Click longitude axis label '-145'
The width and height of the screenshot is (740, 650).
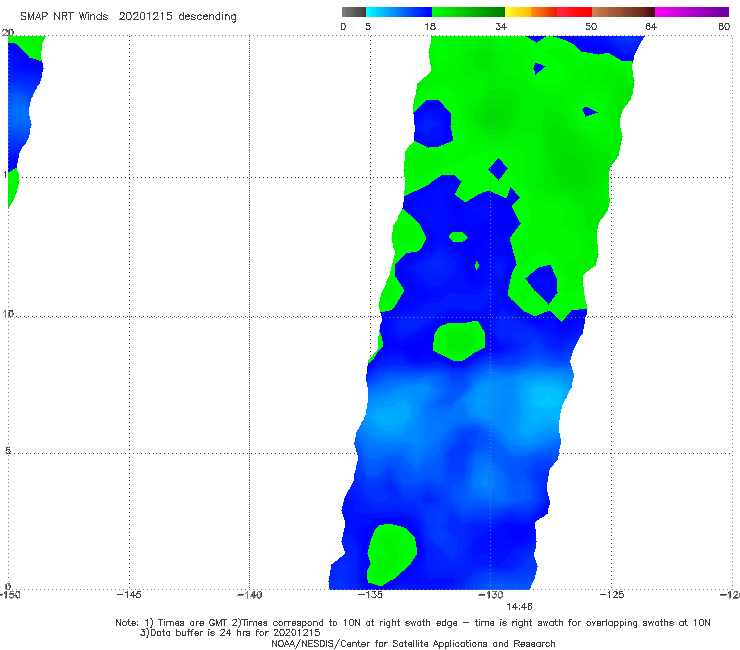click(129, 595)
